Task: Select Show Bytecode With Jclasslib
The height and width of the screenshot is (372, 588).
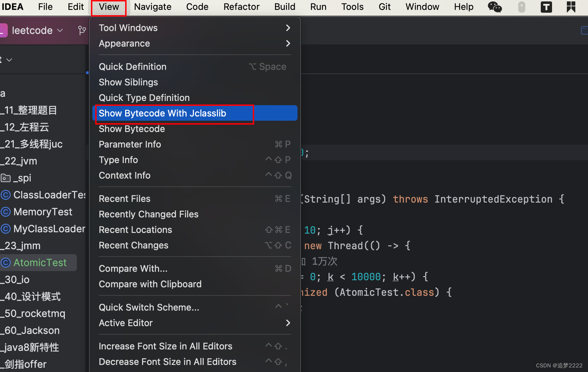Action: (195, 113)
